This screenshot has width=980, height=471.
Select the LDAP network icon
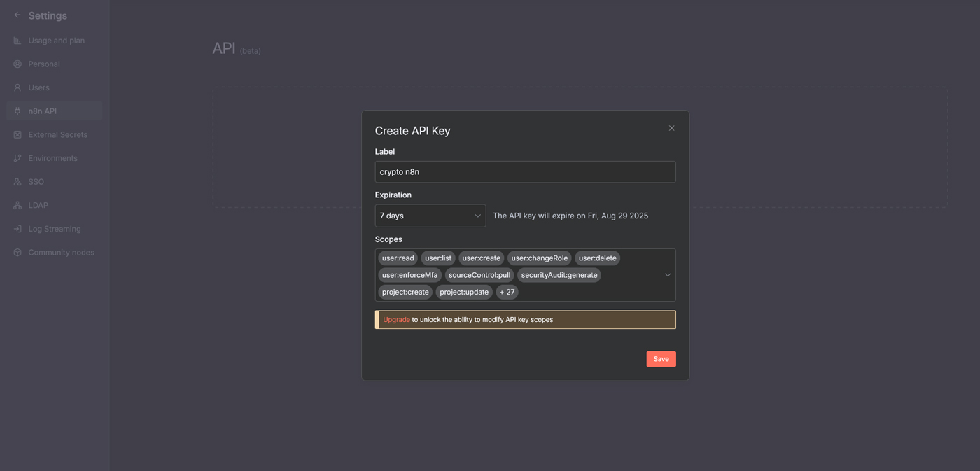pyautogui.click(x=16, y=204)
